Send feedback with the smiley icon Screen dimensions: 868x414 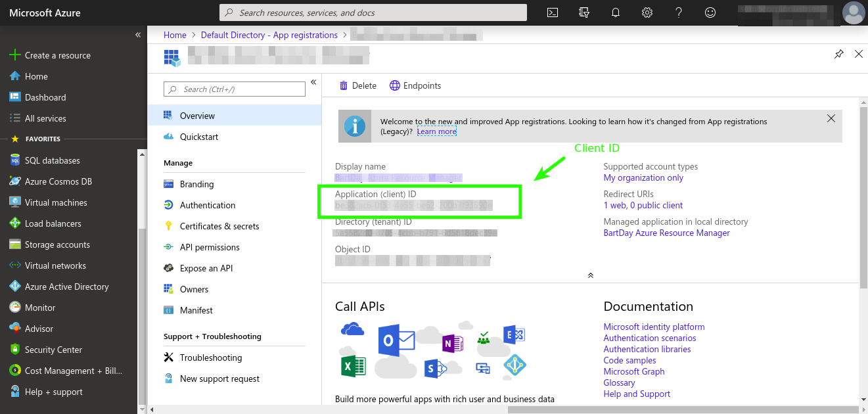tap(710, 12)
